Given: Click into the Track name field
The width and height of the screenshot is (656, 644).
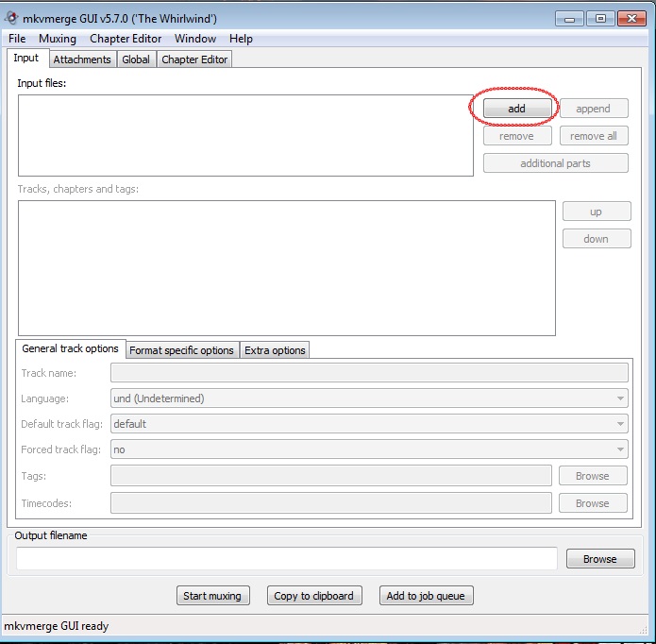Looking at the screenshot, I should [x=369, y=373].
